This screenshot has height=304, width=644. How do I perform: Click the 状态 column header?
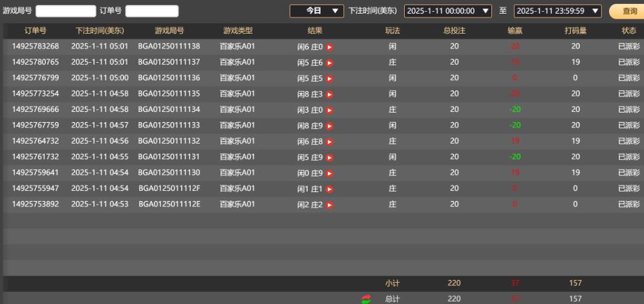[x=628, y=31]
